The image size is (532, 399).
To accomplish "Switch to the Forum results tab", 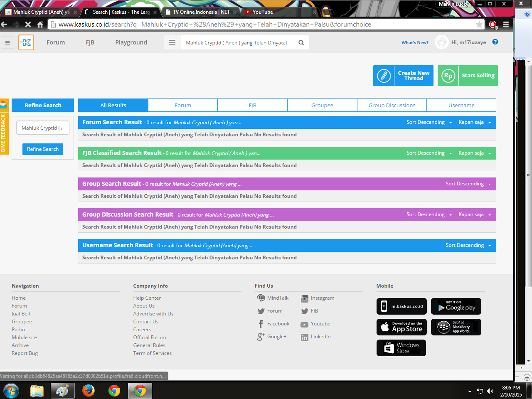I will click(x=183, y=105).
